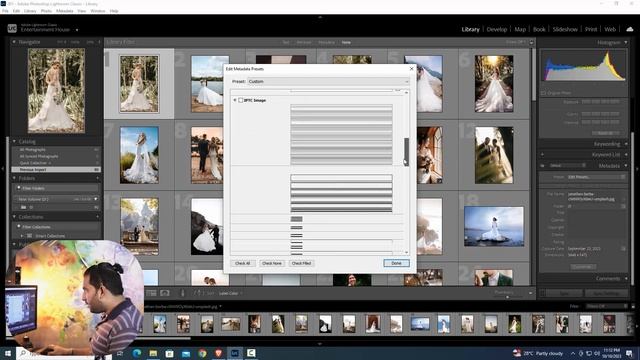Click the Lightroom Classic taskbar icon

click(235, 353)
